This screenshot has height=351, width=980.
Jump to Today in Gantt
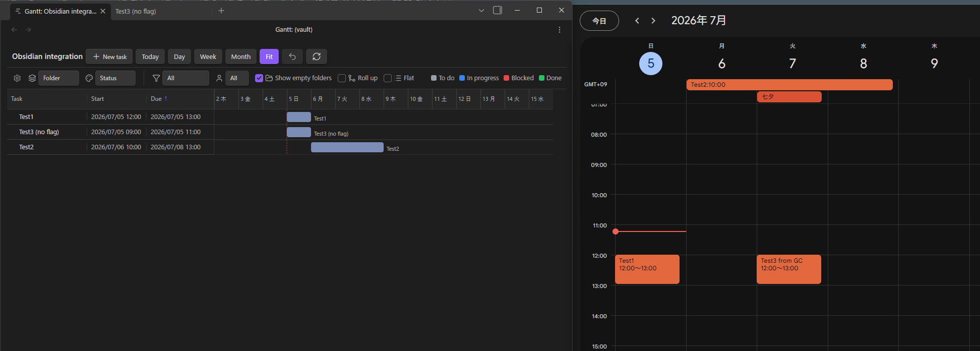(x=150, y=56)
